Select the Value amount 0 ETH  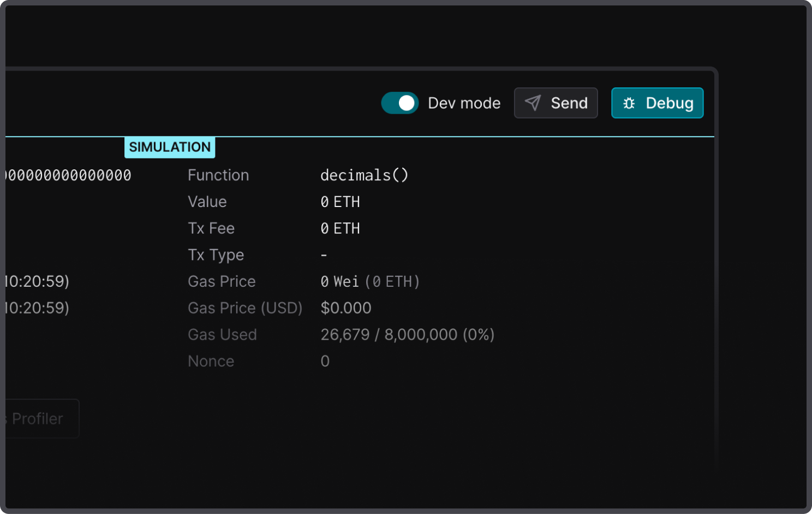point(340,202)
